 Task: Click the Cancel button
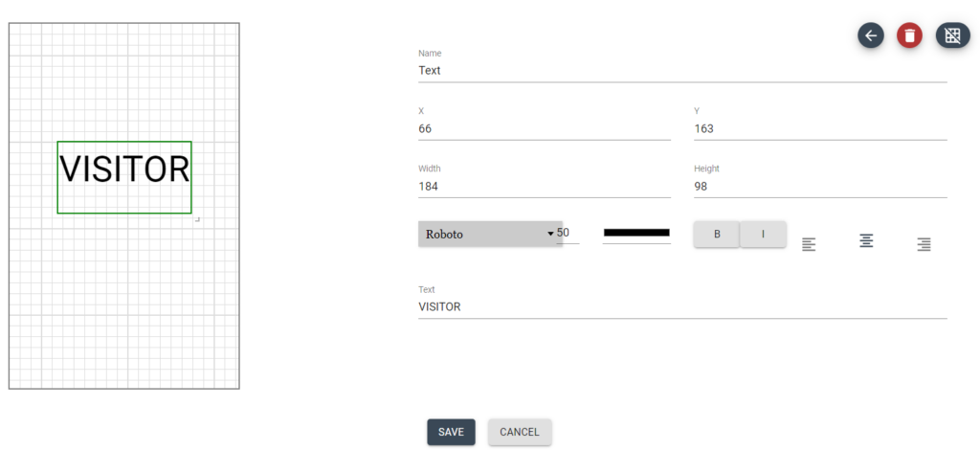click(520, 432)
